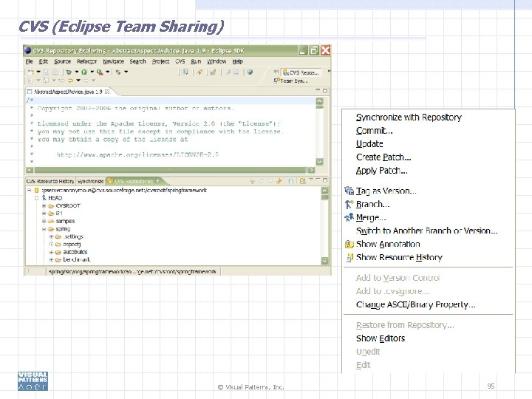The width and height of the screenshot is (532, 399).
Task: Click the collapse all icon in repositories view
Action: tap(291, 181)
